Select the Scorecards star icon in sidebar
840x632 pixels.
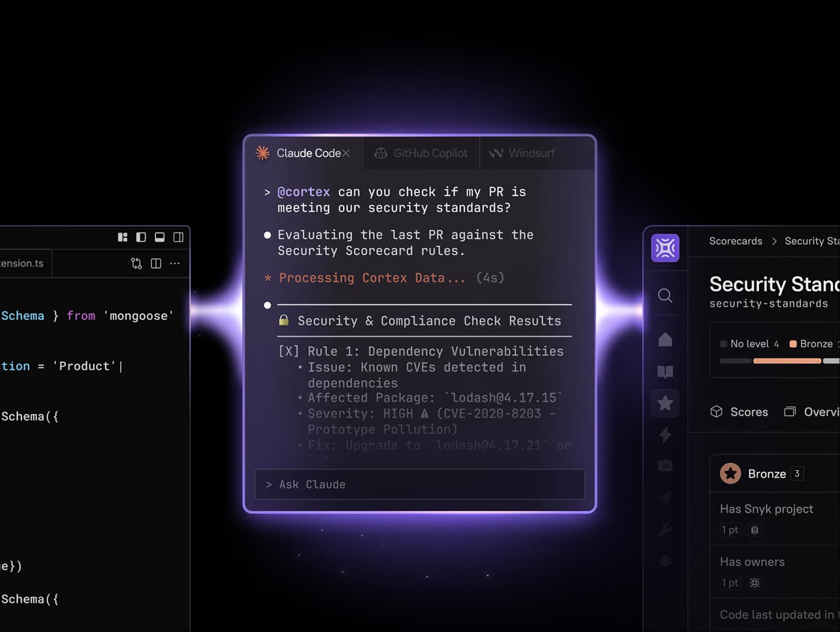(x=665, y=403)
